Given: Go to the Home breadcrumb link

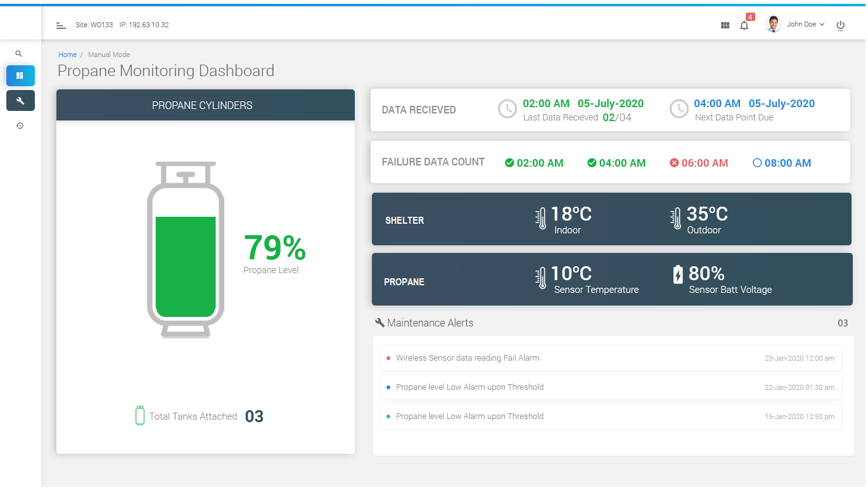Looking at the screenshot, I should [x=67, y=55].
